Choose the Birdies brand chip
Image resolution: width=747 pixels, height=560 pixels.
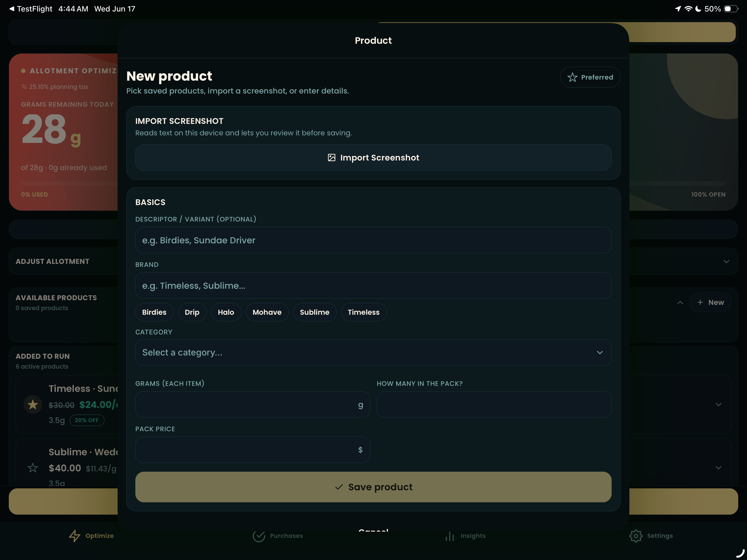154,312
